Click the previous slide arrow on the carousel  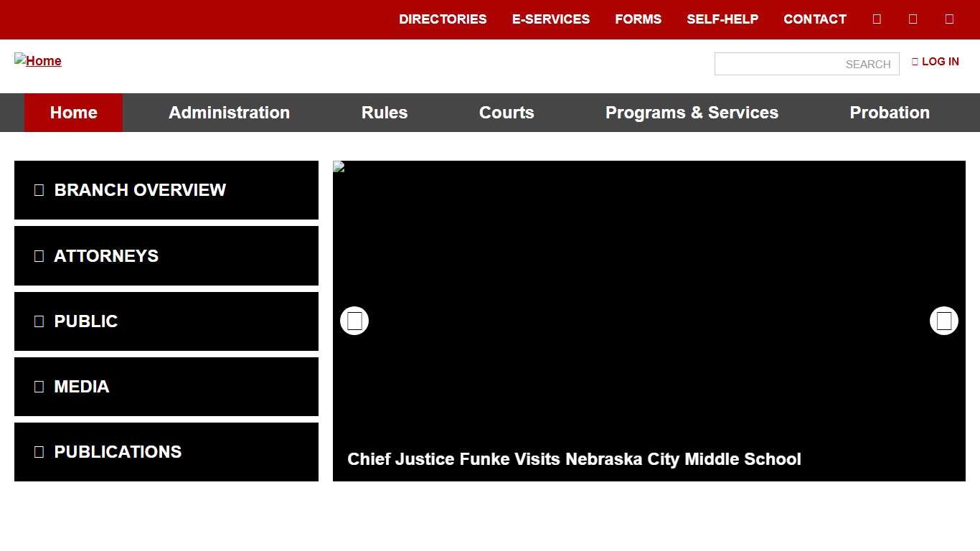(x=354, y=321)
